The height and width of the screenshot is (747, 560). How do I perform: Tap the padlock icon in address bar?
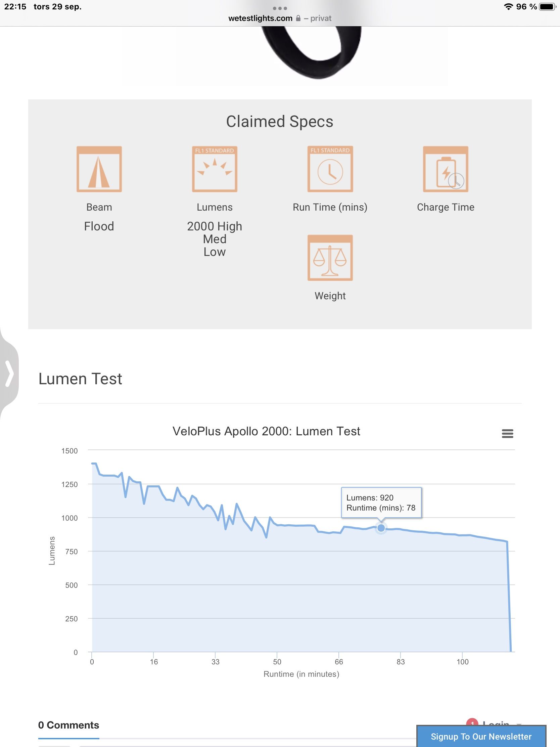[x=298, y=18]
